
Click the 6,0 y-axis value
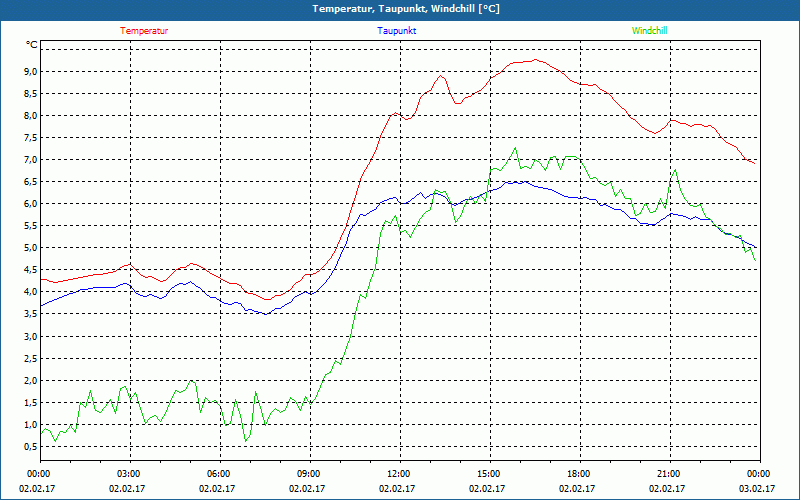click(32, 204)
